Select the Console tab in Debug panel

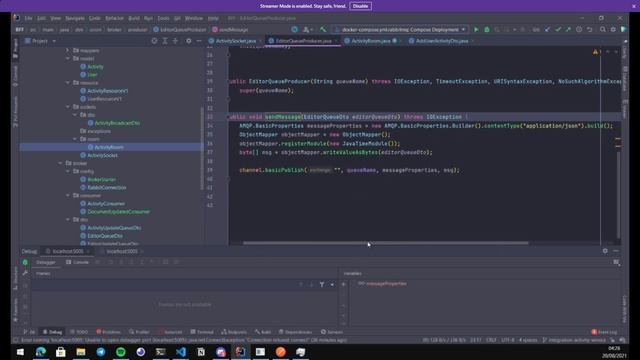pyautogui.click(x=77, y=262)
